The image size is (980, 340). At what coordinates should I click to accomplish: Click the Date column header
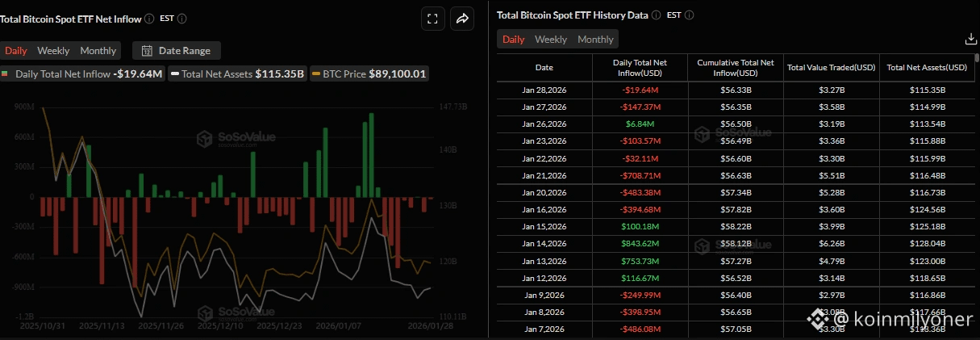[544, 68]
